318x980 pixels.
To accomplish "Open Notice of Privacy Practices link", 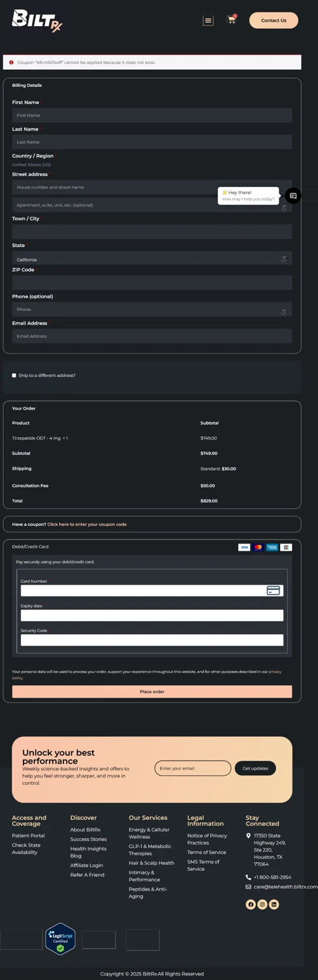I will click(207, 839).
